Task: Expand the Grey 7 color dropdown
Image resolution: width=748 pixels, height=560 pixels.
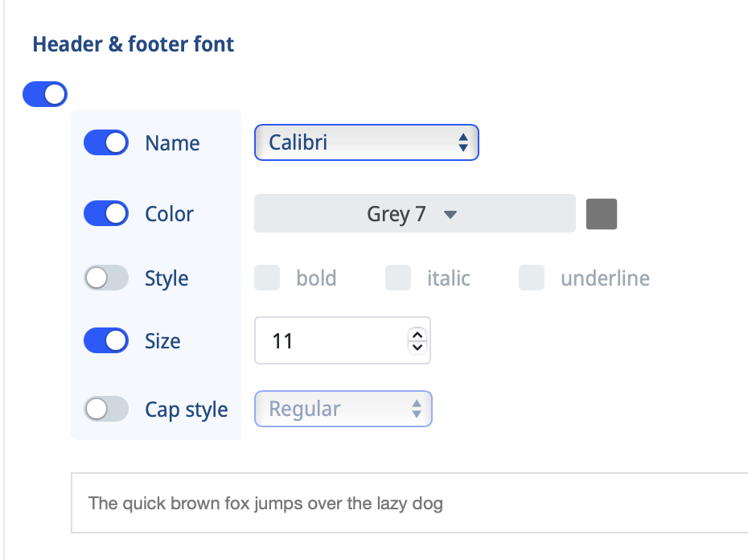Action: click(x=414, y=213)
